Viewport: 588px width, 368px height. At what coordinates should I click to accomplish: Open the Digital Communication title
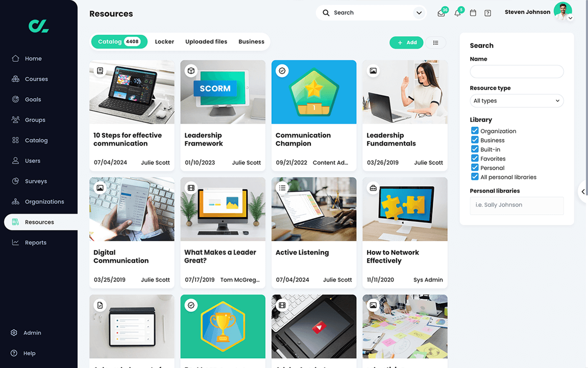[121, 257]
